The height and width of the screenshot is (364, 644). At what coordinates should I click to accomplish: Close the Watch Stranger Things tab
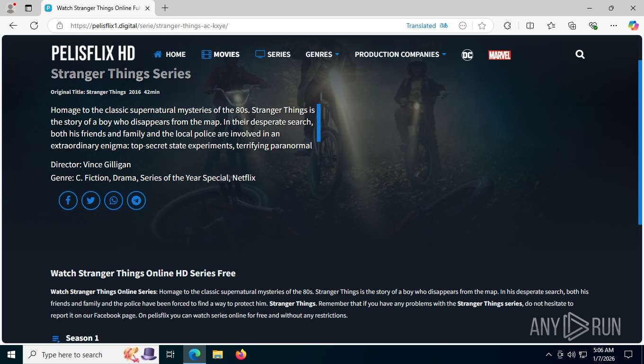click(x=147, y=8)
